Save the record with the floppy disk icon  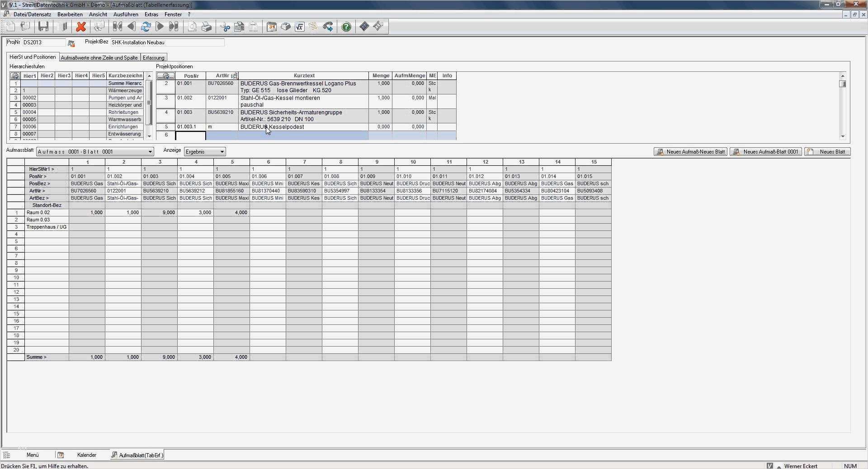pos(43,27)
